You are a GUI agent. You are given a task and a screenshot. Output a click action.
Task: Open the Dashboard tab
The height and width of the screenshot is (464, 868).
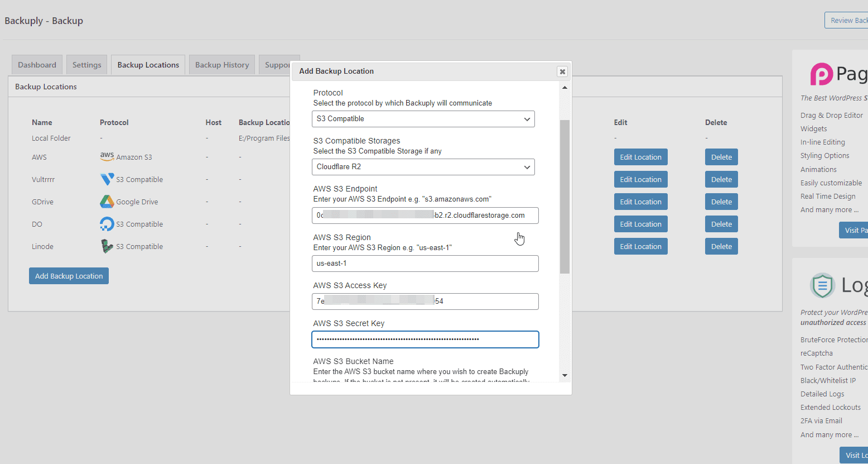(37, 64)
